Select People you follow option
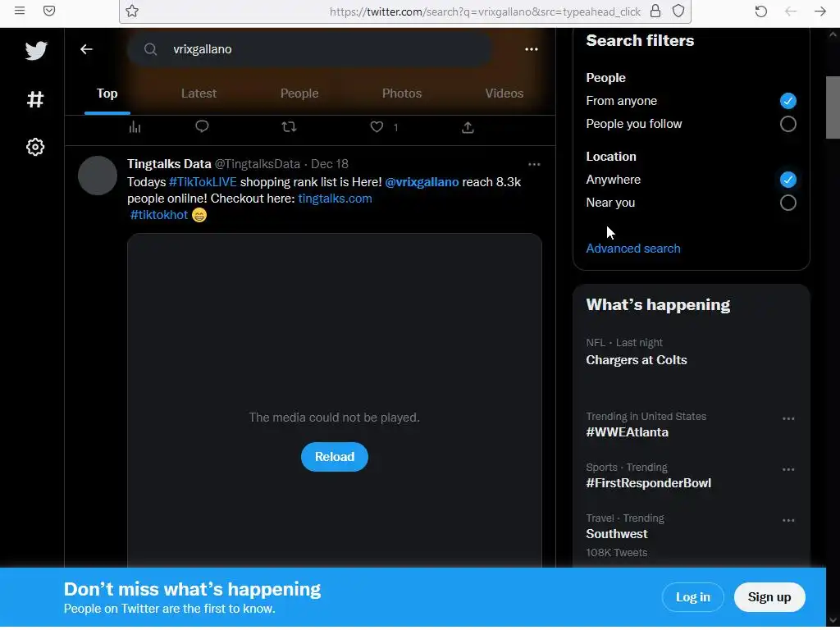 coord(787,125)
